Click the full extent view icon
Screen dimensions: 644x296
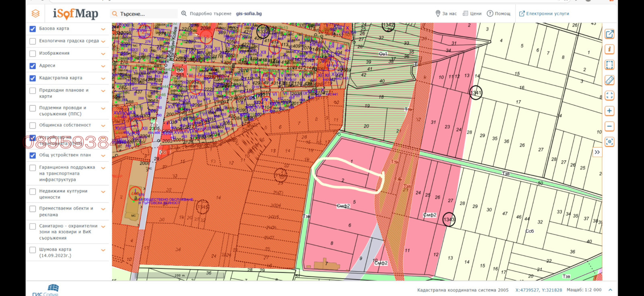[x=609, y=96]
